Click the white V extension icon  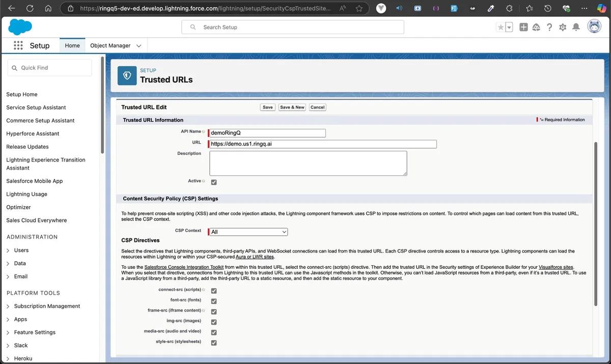click(381, 8)
